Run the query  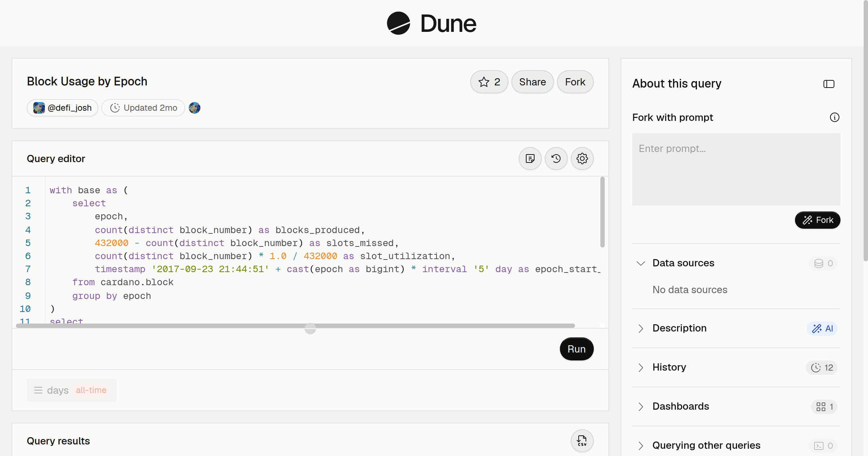tap(576, 349)
